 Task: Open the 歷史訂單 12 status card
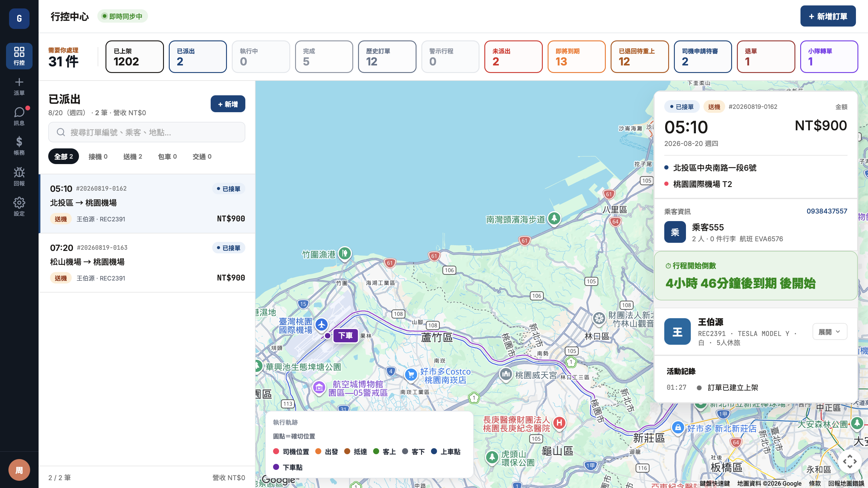coord(387,57)
